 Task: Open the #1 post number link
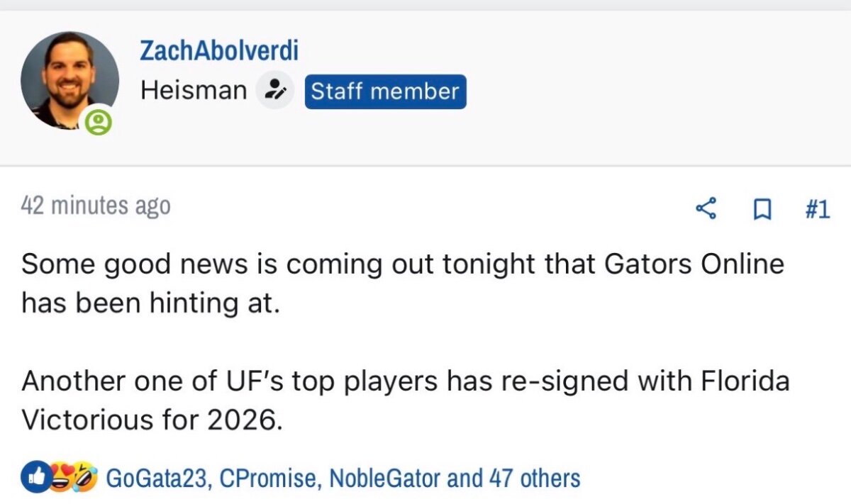(817, 209)
